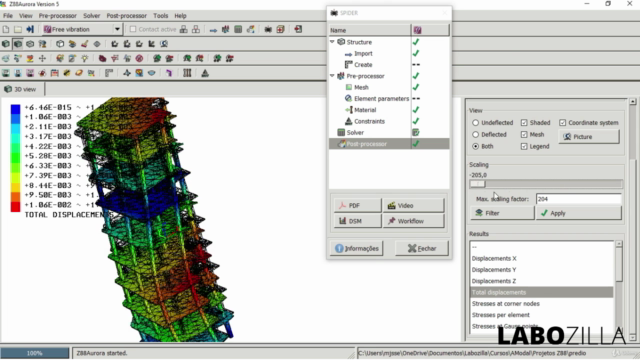Viewport: 640px width, 360px height.
Task: Open the Post-processor menu
Action: point(127,16)
